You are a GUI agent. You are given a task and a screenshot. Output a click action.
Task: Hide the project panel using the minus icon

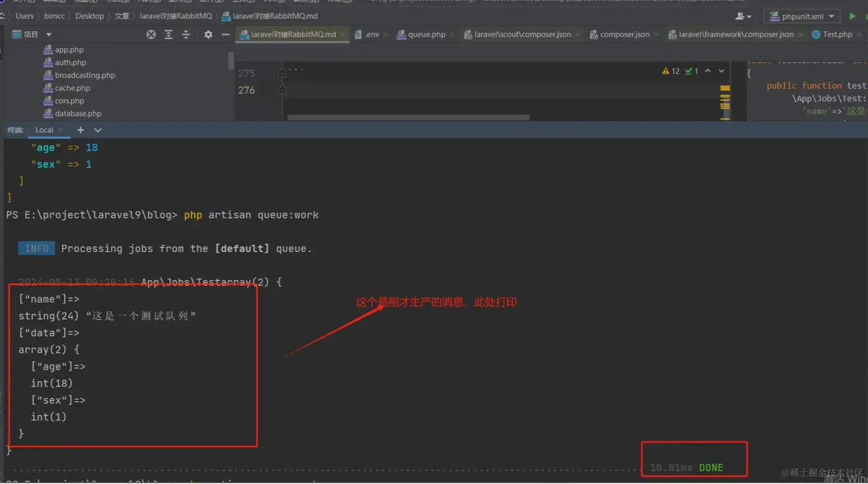tap(226, 35)
